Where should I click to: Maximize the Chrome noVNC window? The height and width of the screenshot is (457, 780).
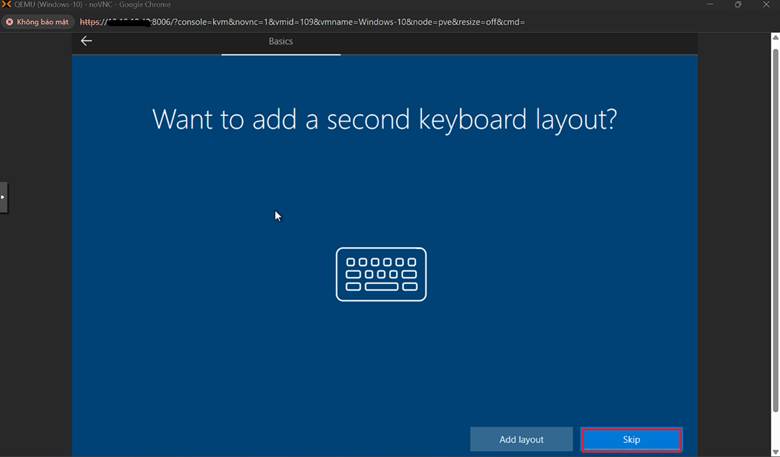(738, 5)
